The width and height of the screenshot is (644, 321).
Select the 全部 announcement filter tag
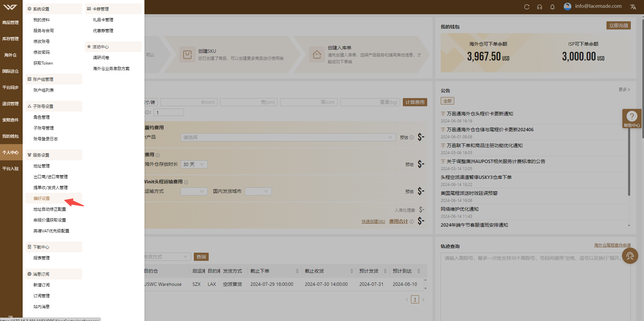click(x=447, y=101)
